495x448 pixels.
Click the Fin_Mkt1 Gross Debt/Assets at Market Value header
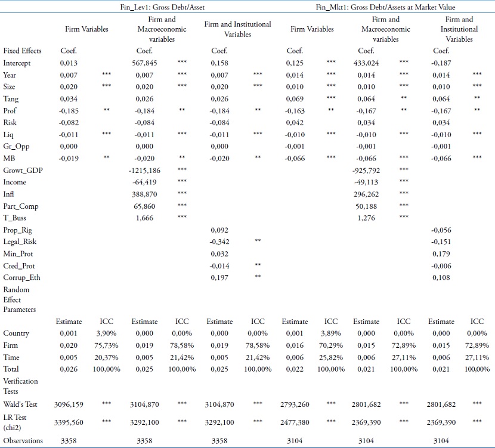tap(386, 7)
